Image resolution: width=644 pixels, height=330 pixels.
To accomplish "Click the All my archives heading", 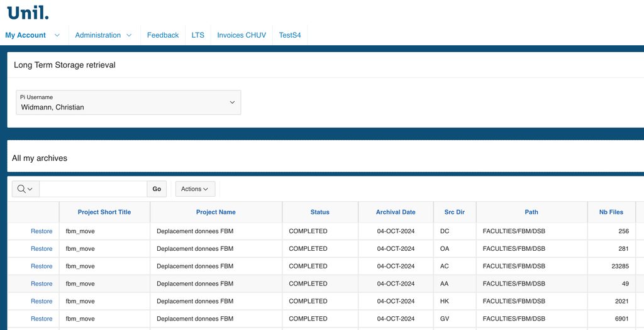I will [x=40, y=158].
